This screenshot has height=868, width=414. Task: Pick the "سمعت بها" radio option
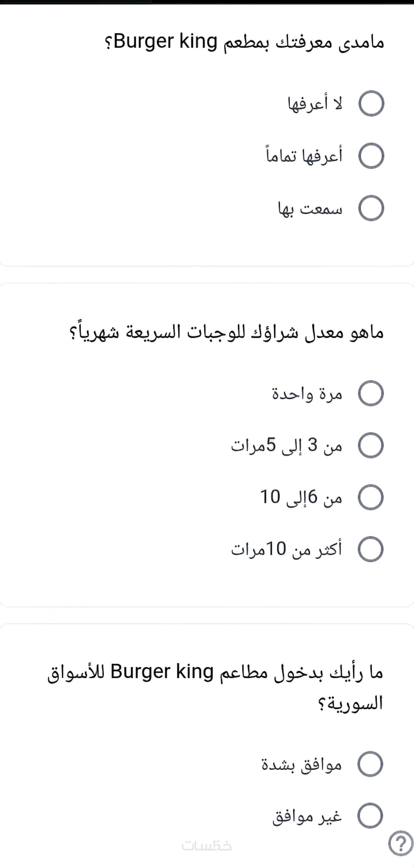click(371, 208)
